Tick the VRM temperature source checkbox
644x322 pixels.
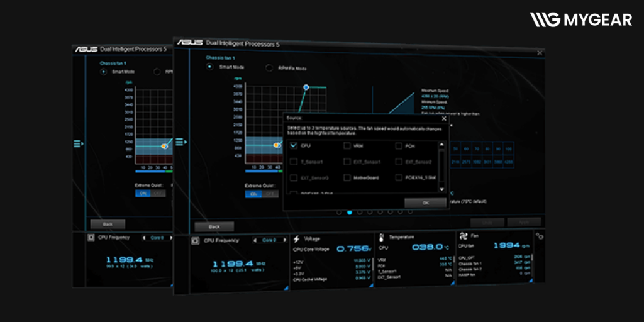point(347,145)
